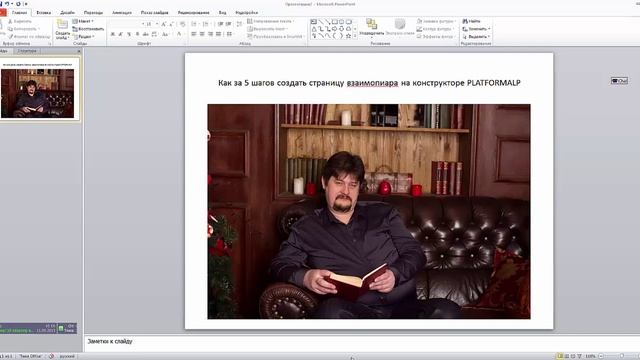Click the Заметки к слайду notes field
This screenshot has height=360, width=640.
pyautogui.click(x=362, y=342)
